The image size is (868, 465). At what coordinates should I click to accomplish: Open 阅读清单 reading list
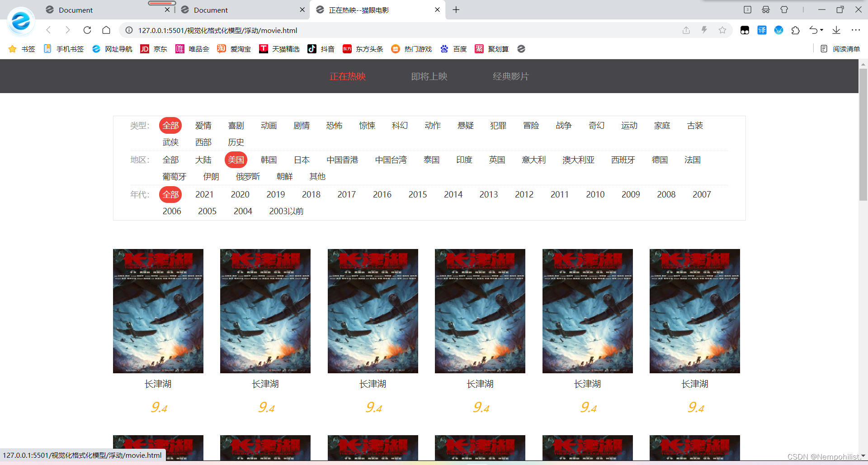click(x=840, y=49)
